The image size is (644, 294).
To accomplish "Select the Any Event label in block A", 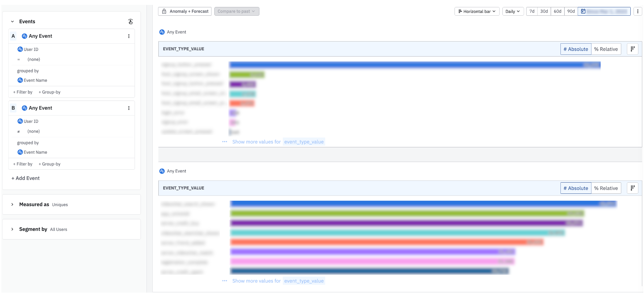I will [41, 36].
